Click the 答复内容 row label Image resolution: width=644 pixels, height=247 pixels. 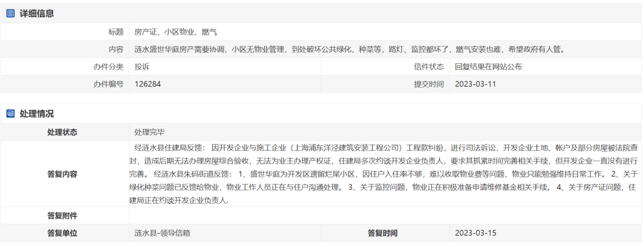point(62,174)
